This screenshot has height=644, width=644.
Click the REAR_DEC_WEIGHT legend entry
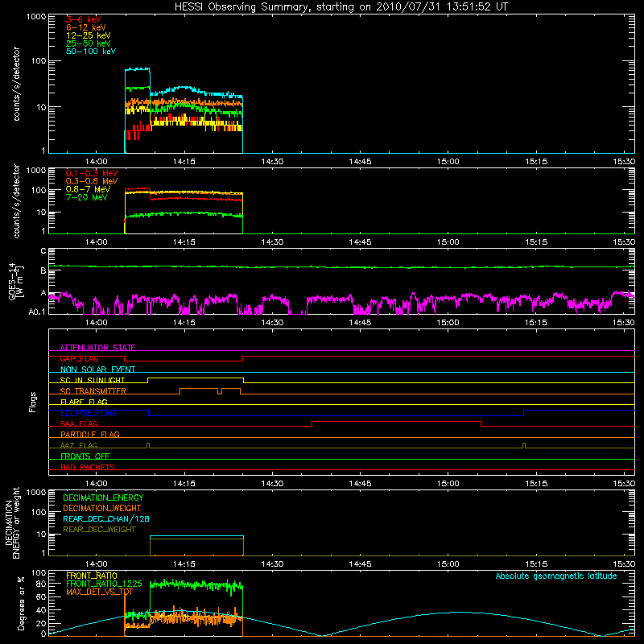[99, 530]
